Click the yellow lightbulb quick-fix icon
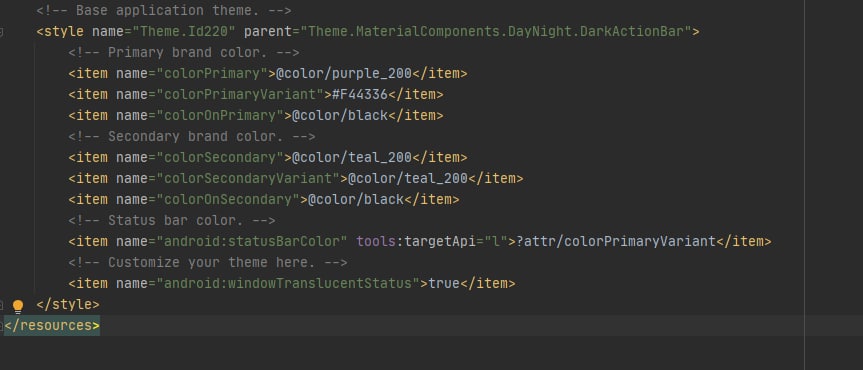This screenshot has height=370, width=863. [18, 306]
